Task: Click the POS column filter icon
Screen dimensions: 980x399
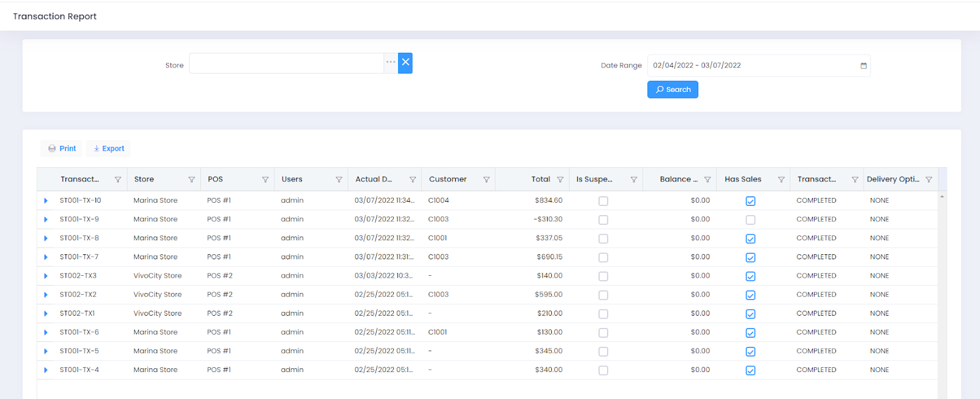Action: [x=265, y=180]
